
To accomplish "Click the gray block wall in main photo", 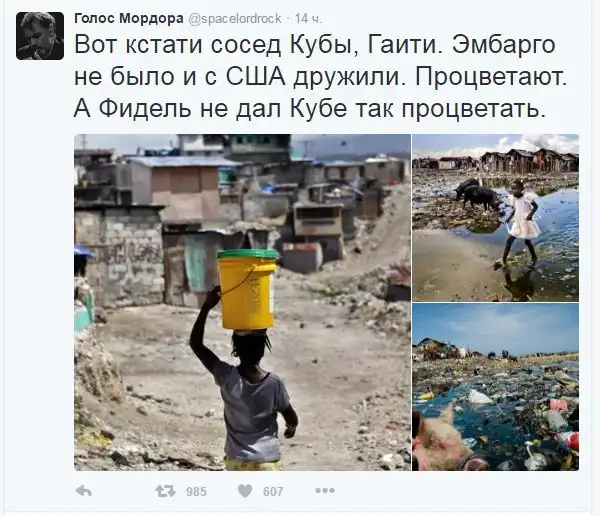I will pos(119,255).
